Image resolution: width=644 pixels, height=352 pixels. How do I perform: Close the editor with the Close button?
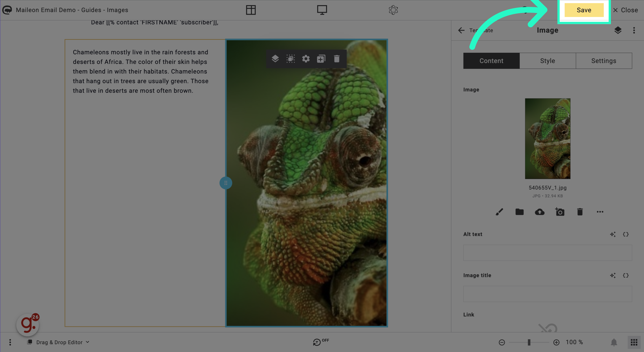[625, 10]
